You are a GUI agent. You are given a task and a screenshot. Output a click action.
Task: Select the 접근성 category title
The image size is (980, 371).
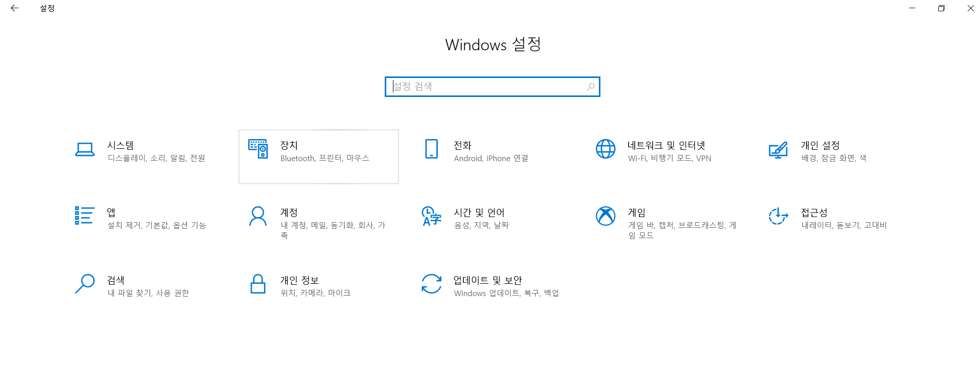814,212
